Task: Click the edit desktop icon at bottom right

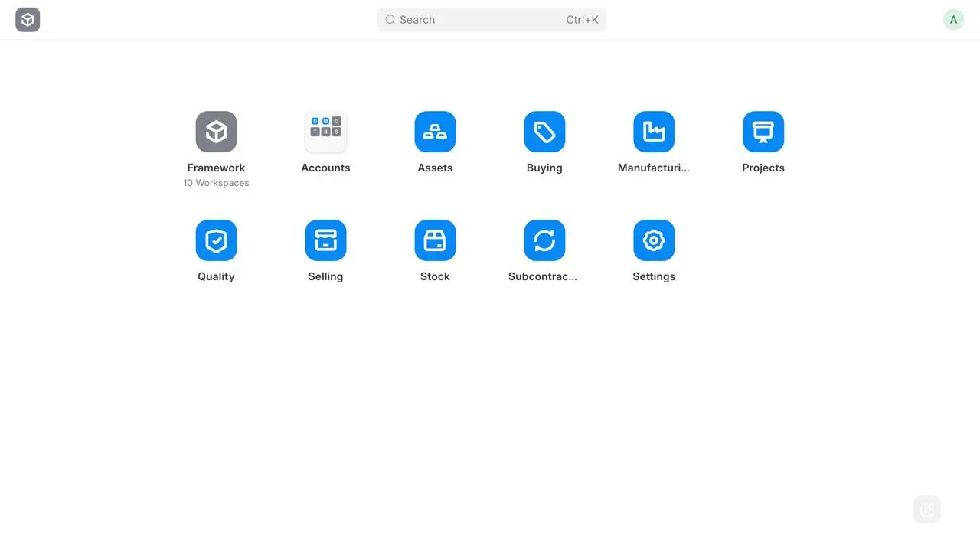Action: point(926,509)
